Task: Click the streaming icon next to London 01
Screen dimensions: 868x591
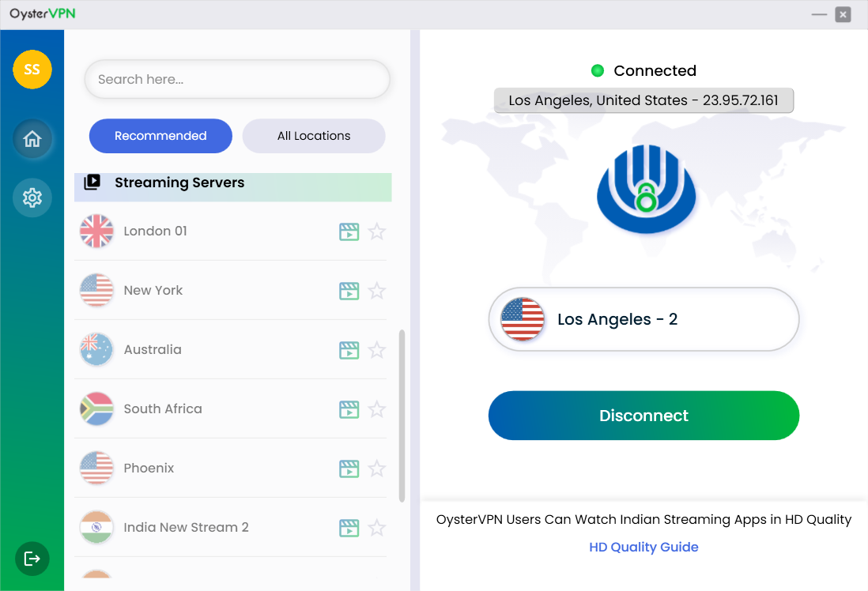Action: 349,232
